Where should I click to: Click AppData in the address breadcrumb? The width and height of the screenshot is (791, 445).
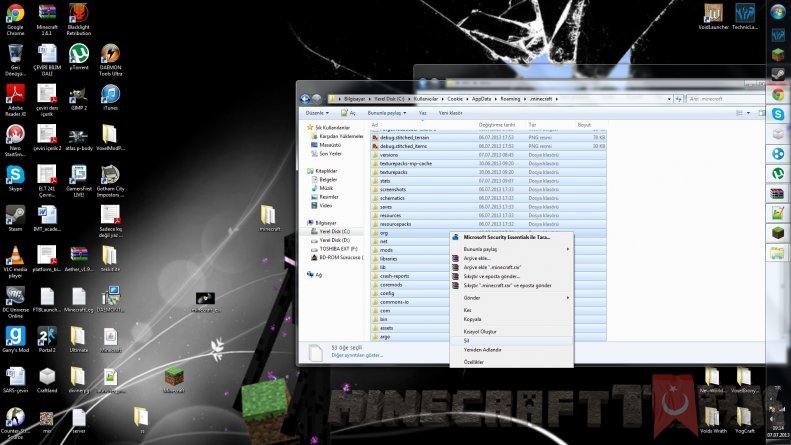pos(481,99)
